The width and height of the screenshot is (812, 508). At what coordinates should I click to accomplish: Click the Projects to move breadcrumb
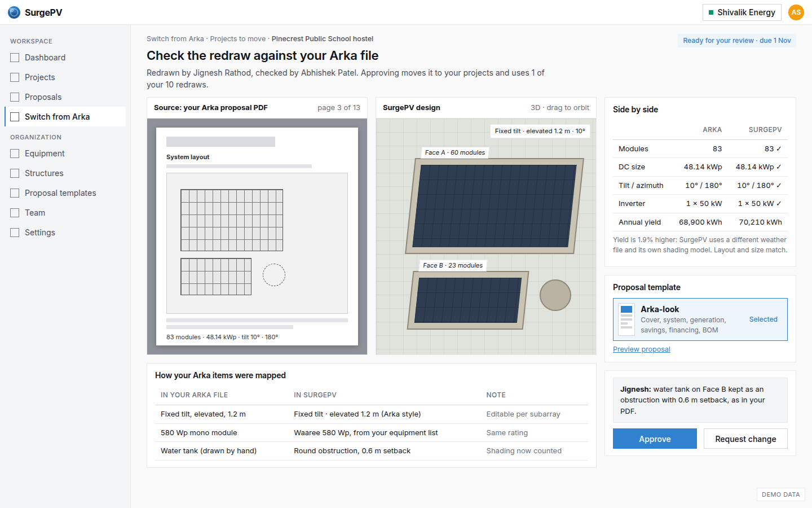tap(237, 39)
